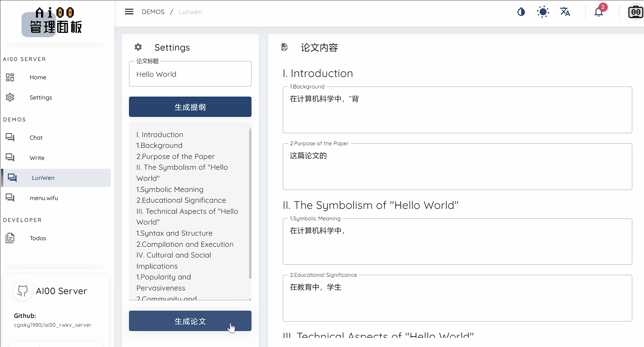The height and width of the screenshot is (347, 644).
Task: Open Settings from the sidebar
Action: (x=40, y=98)
